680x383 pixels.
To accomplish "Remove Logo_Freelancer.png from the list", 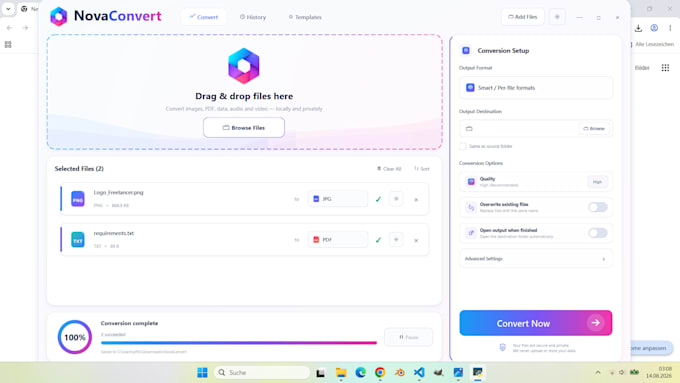I will click(416, 200).
